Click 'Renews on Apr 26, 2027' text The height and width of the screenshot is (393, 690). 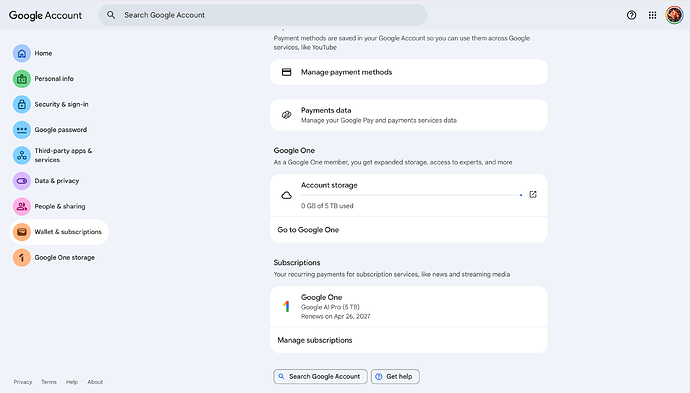335,316
